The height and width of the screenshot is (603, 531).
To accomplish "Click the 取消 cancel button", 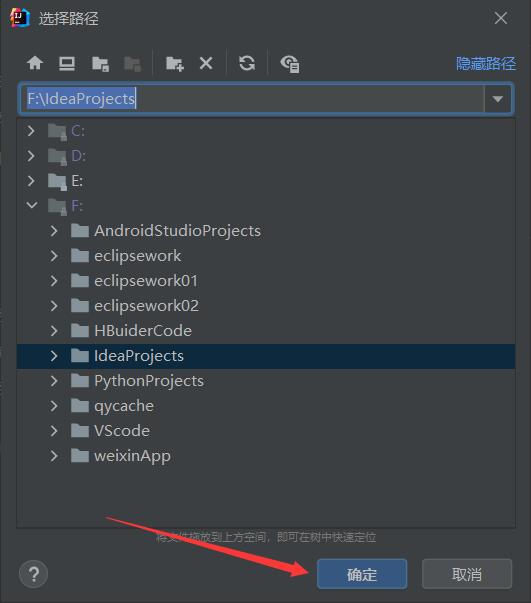I will pyautogui.click(x=467, y=574).
